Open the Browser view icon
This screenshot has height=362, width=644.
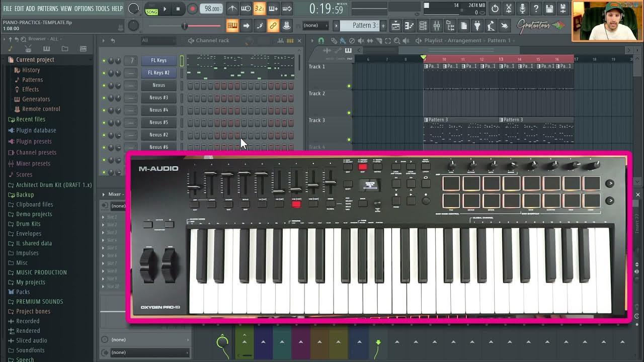point(450,26)
